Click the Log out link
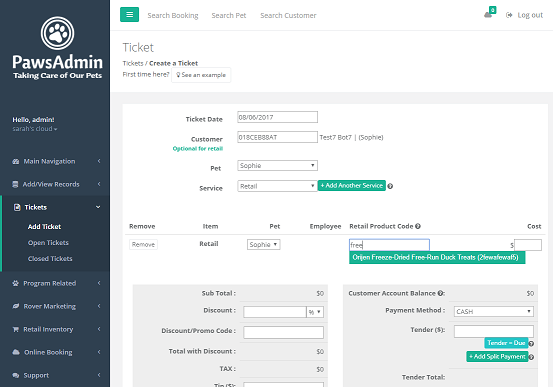Image resolution: width=553 pixels, height=387 pixels. pyautogui.click(x=524, y=15)
